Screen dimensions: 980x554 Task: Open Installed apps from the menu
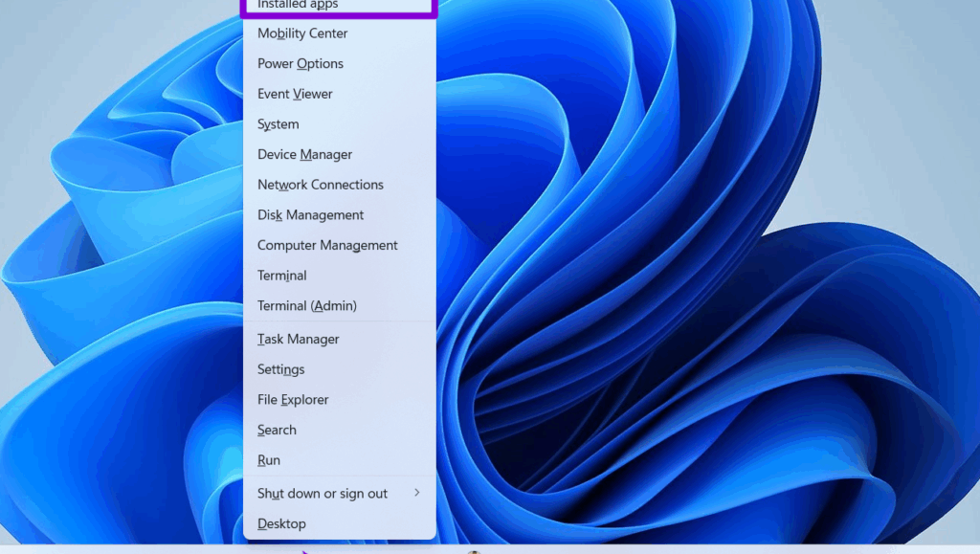tap(298, 6)
